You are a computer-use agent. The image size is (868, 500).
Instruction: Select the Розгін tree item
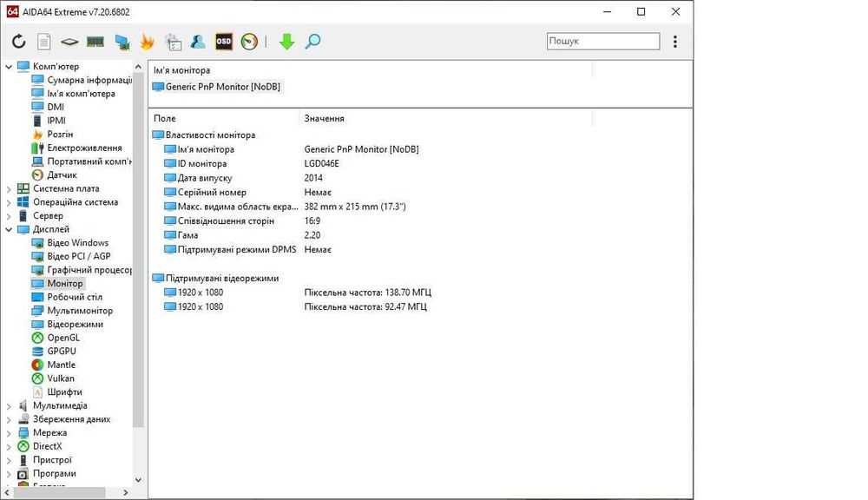click(53, 134)
